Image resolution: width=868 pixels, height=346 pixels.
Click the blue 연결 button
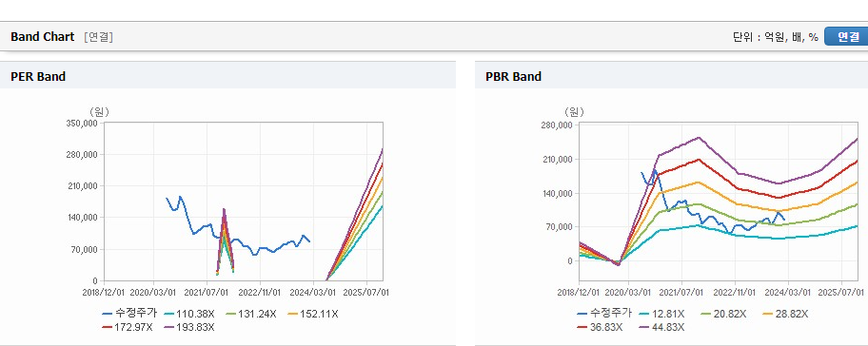click(847, 36)
